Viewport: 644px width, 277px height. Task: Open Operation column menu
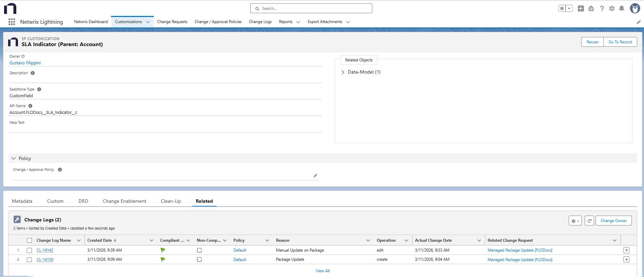[406, 240]
